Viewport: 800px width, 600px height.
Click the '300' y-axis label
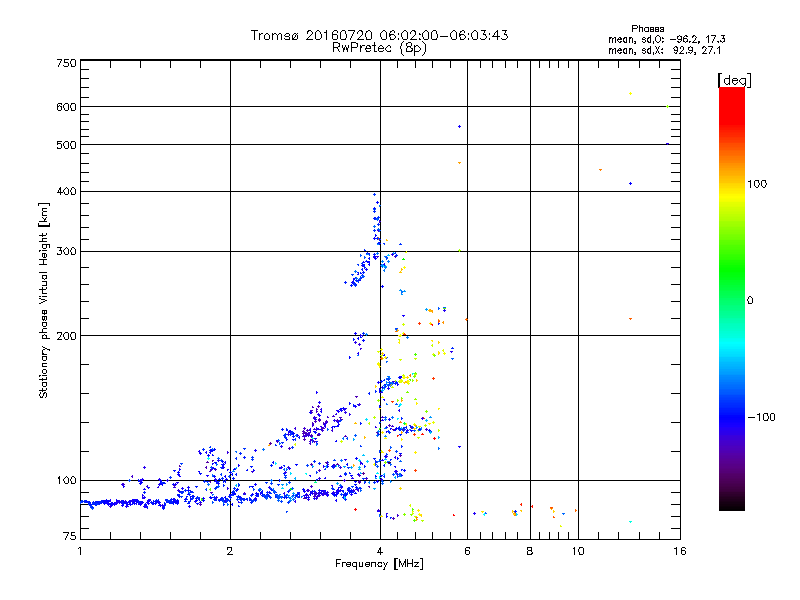[66, 251]
